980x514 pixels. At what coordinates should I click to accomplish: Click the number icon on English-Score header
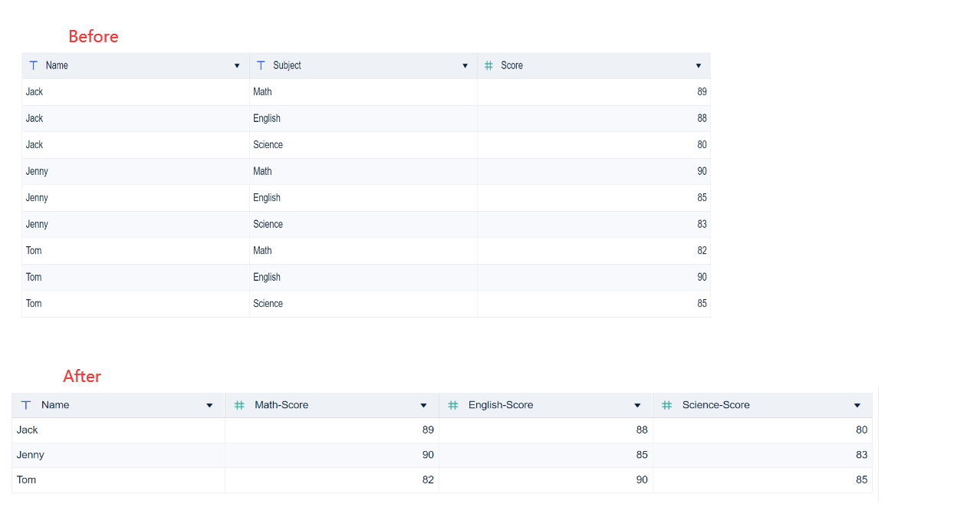[453, 404]
